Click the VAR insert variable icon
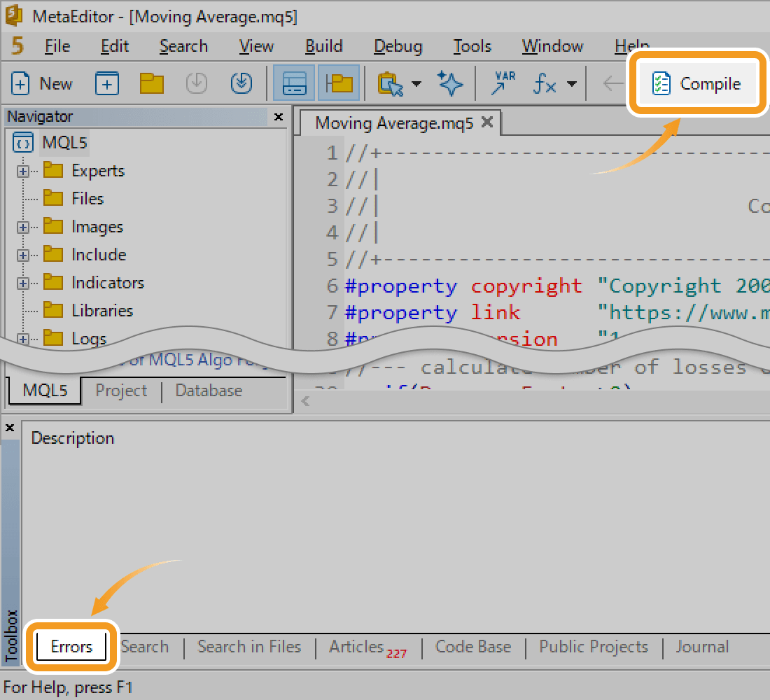This screenshot has height=700, width=770. click(503, 84)
